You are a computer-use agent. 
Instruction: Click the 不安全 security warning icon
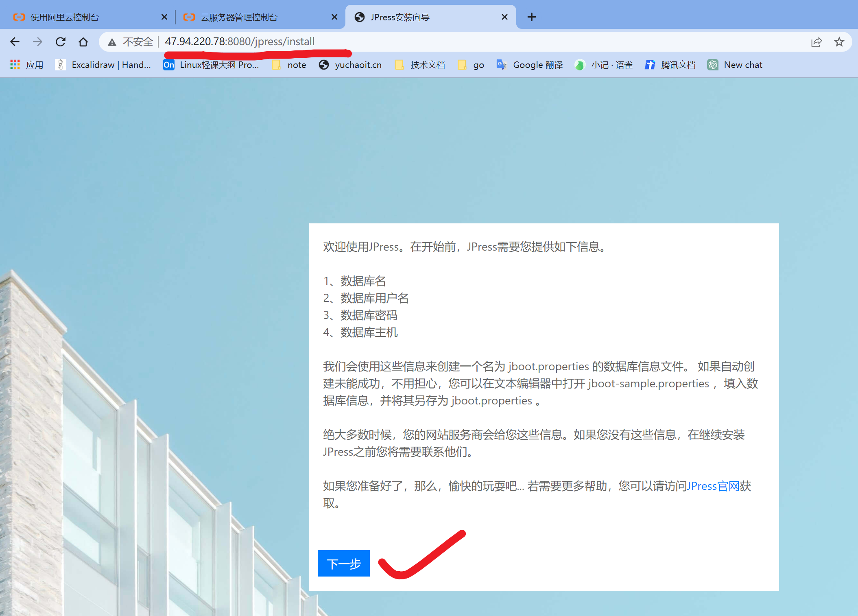click(112, 42)
